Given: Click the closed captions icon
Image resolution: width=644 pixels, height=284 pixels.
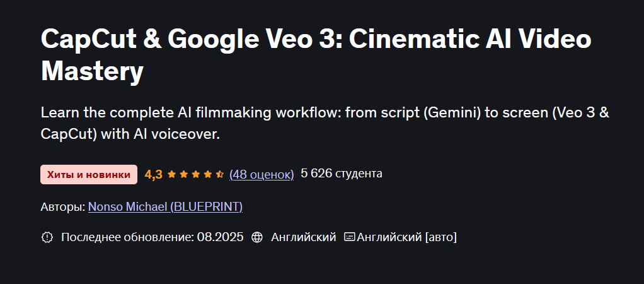Looking at the screenshot, I should [x=349, y=237].
